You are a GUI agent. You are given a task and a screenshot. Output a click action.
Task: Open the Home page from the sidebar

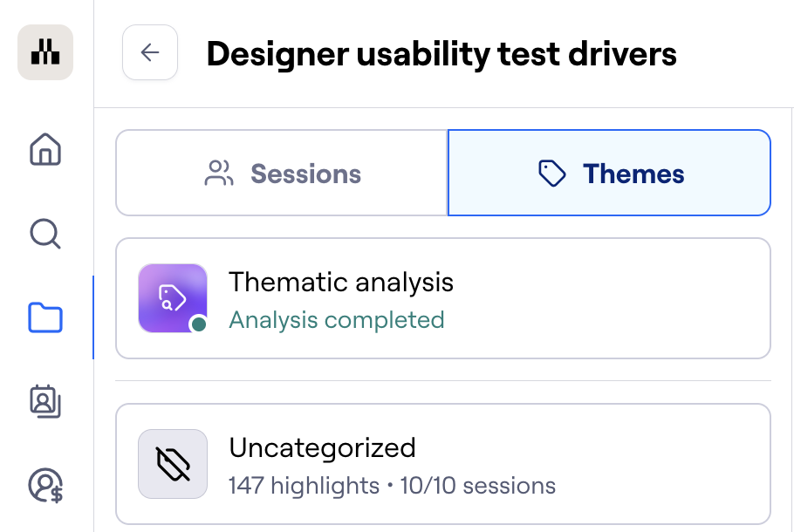click(x=45, y=149)
